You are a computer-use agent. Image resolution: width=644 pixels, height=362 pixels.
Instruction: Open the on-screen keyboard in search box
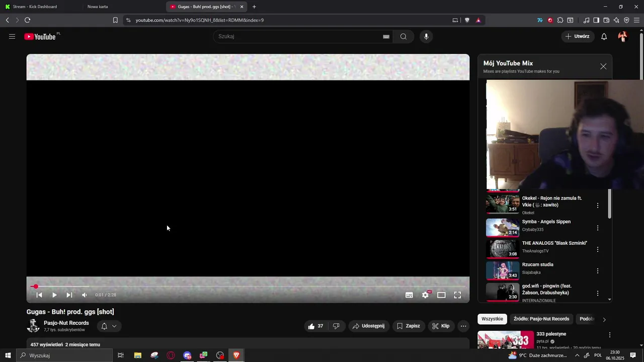(x=386, y=37)
